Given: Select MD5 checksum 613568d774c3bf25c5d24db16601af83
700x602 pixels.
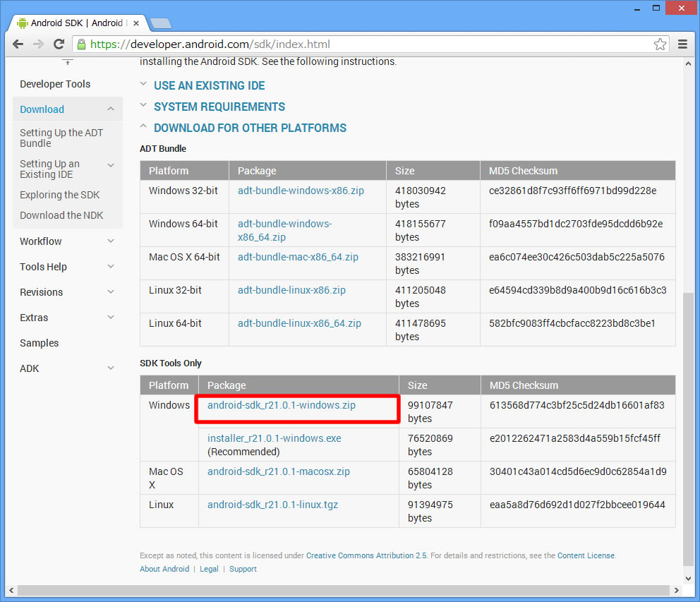Looking at the screenshot, I should pos(577,405).
